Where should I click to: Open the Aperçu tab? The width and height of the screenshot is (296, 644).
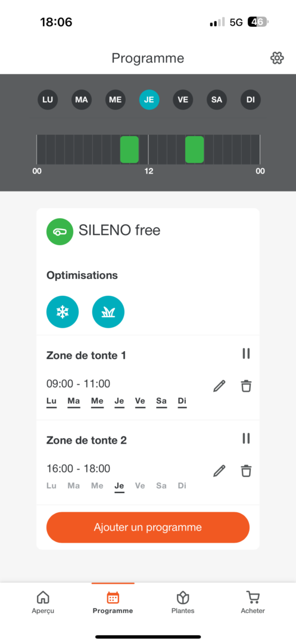(x=43, y=602)
